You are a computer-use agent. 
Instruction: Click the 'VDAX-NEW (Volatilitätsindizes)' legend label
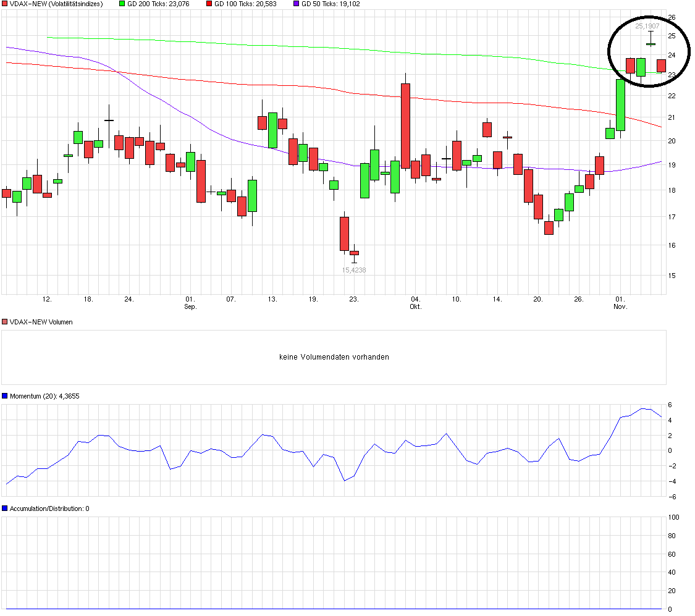point(56,4)
